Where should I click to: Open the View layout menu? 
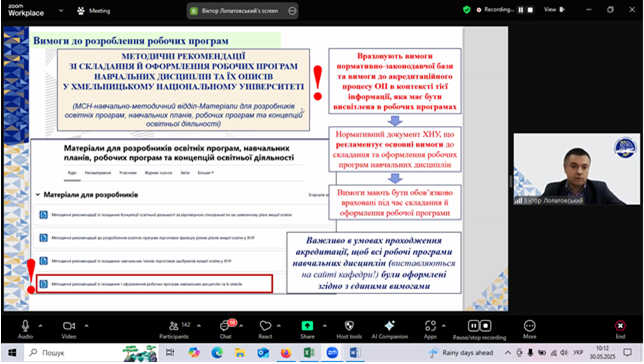(x=554, y=9)
